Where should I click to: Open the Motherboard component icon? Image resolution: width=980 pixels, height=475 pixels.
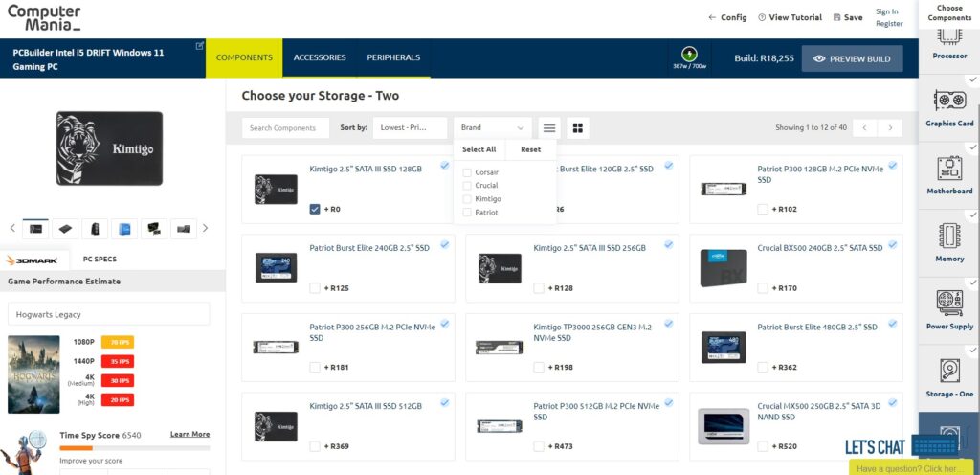pos(948,169)
